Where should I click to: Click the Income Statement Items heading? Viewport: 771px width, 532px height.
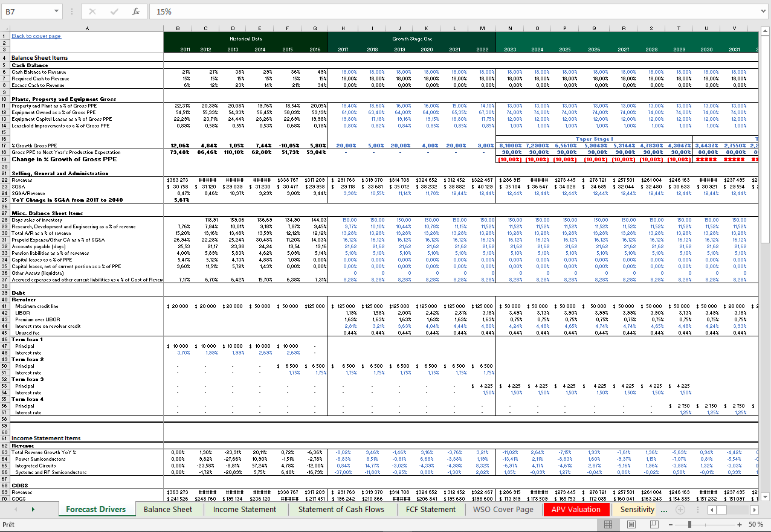46,438
